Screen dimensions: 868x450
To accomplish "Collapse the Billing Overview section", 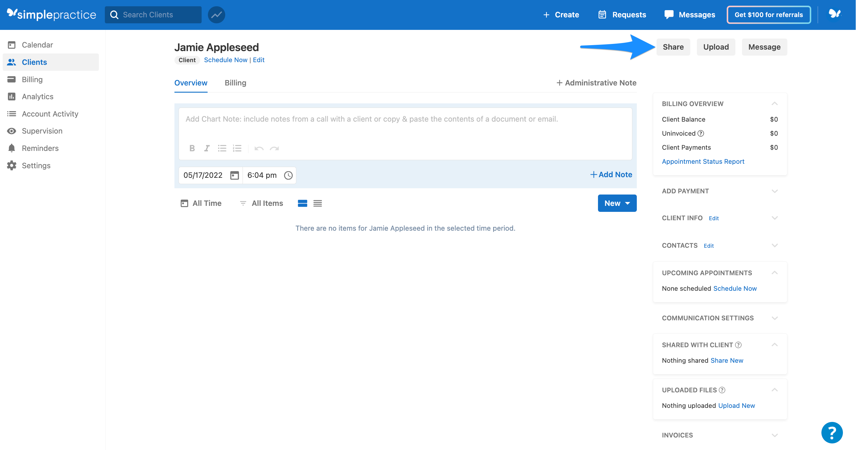I will (x=775, y=103).
